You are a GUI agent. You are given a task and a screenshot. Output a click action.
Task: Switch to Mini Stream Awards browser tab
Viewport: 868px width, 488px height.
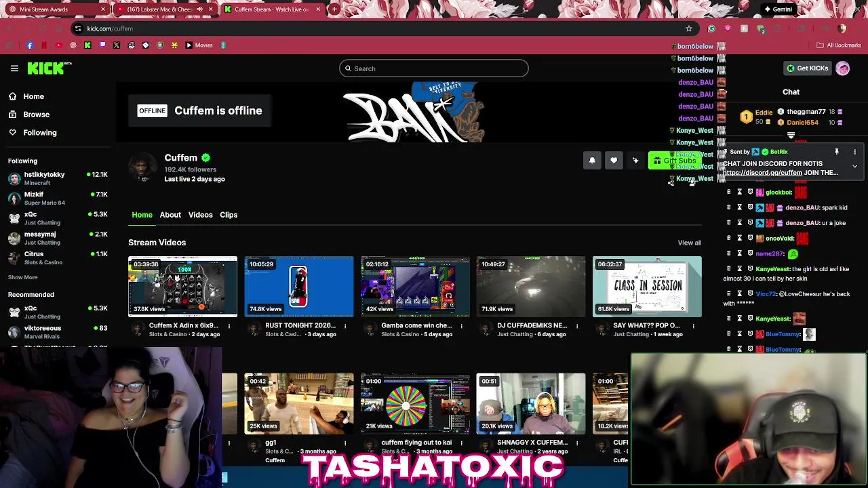[56, 9]
